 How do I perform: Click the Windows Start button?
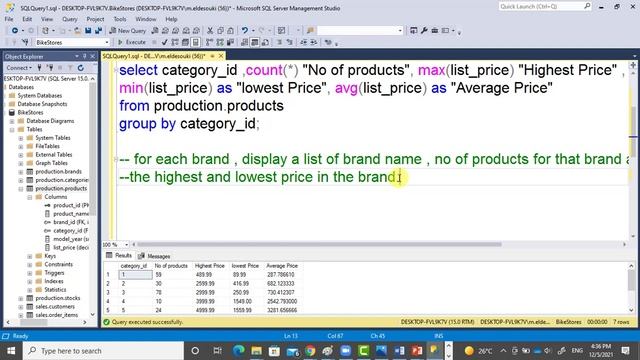[11, 351]
